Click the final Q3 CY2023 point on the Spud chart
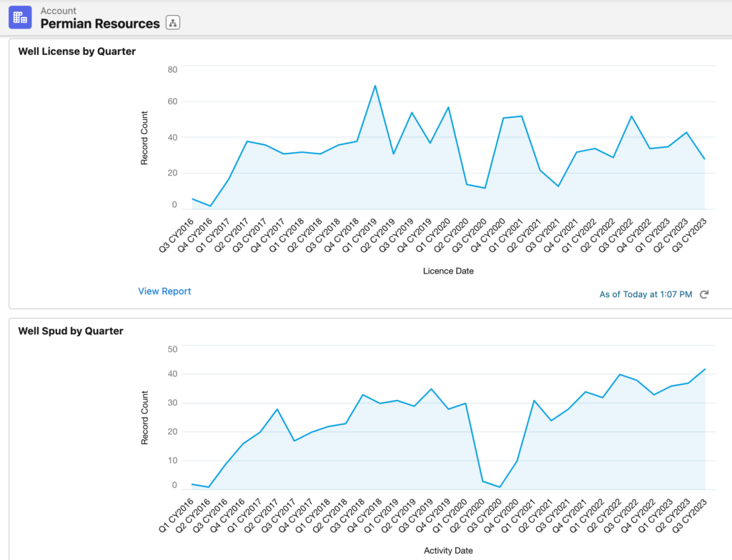This screenshot has height=560, width=732. (705, 369)
